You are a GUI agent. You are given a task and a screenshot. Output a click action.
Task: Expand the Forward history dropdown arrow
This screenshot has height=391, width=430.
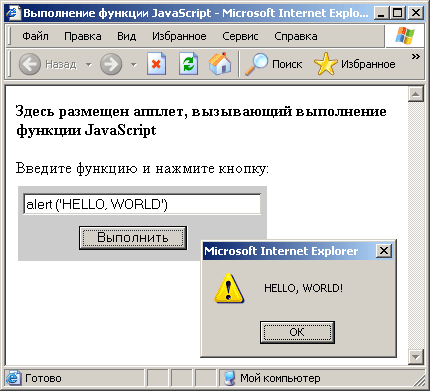coord(134,64)
